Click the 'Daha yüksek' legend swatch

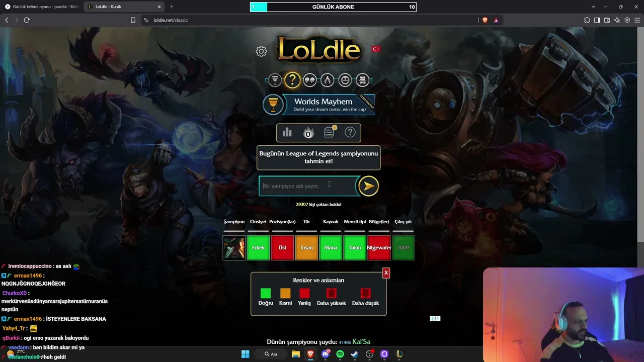click(331, 293)
